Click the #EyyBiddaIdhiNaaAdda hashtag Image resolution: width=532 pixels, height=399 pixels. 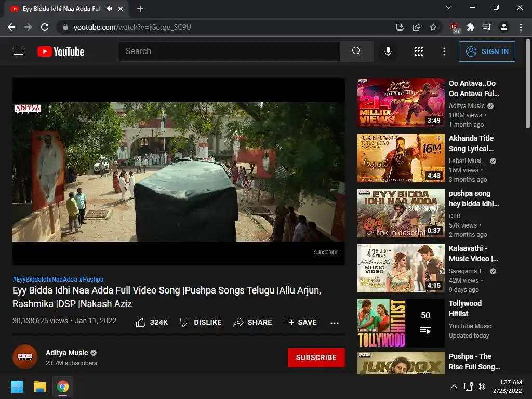tap(45, 279)
